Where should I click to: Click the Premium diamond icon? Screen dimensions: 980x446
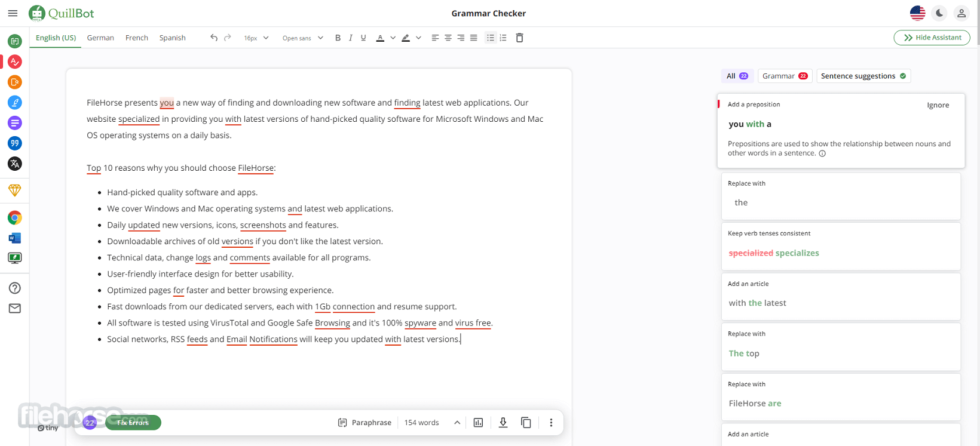point(15,190)
